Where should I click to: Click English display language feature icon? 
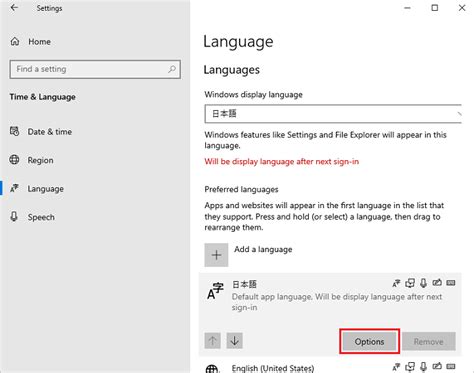pyautogui.click(x=396, y=367)
